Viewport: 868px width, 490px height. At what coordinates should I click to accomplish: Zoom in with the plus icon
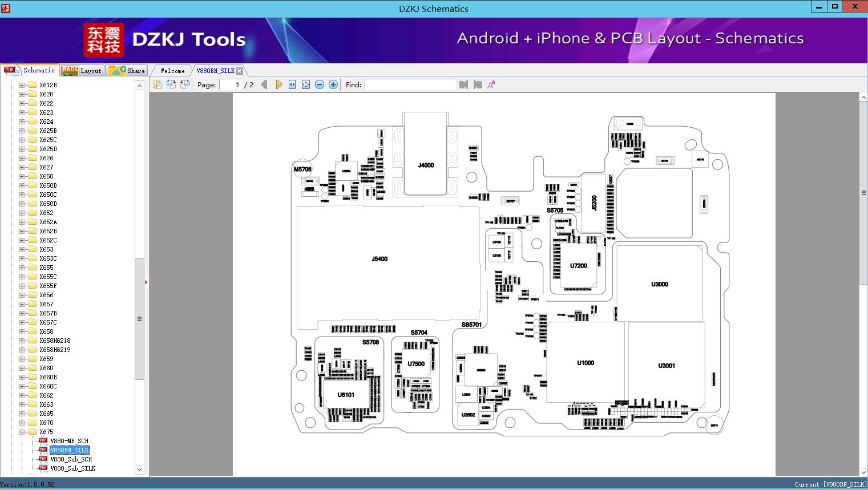click(x=333, y=84)
